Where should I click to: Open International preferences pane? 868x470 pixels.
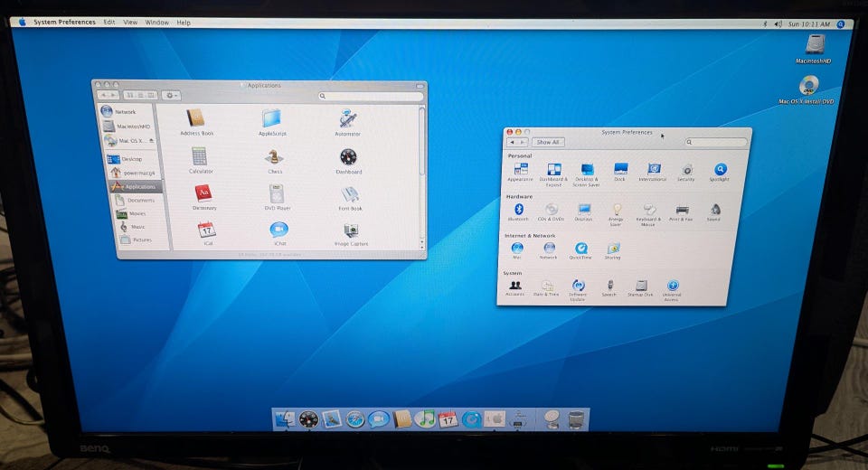(653, 172)
